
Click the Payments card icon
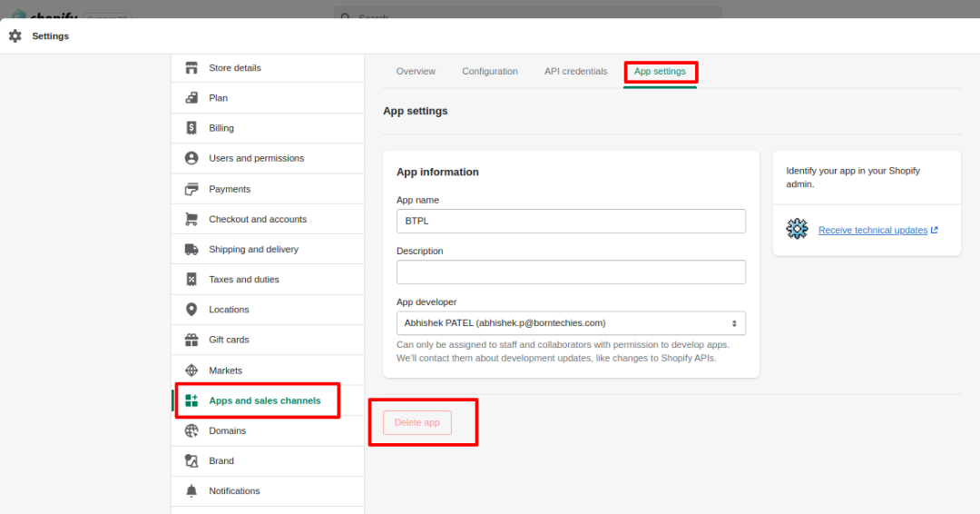click(191, 189)
